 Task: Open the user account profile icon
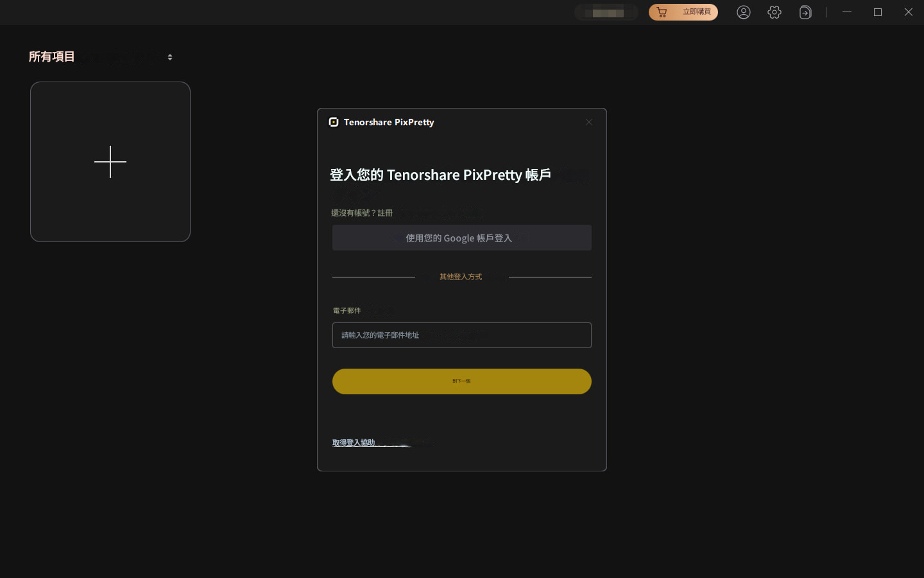[x=743, y=12]
